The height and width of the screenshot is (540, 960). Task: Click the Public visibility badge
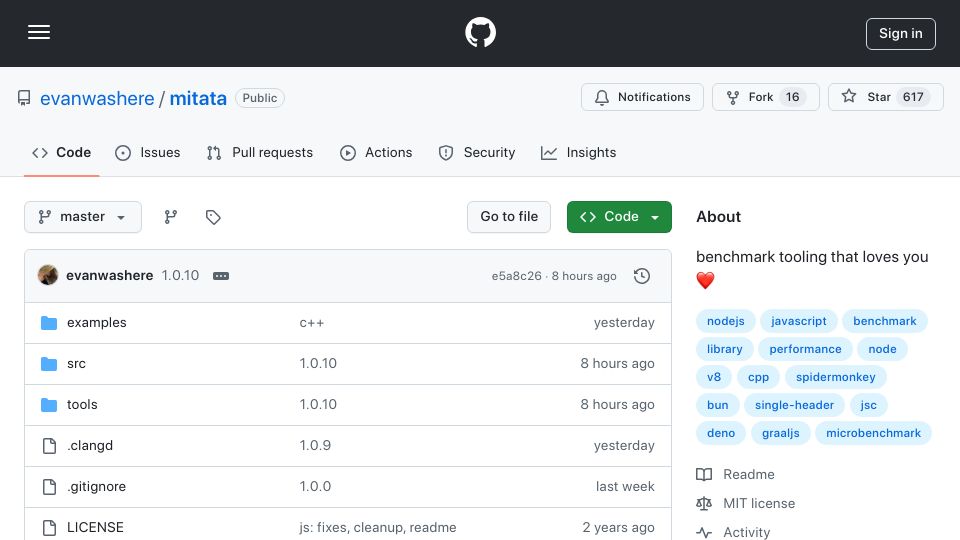point(260,98)
